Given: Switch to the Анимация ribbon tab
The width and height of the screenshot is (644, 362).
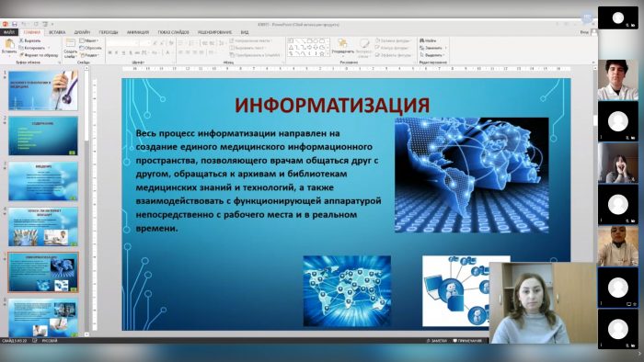Looking at the screenshot, I should pyautogui.click(x=138, y=32).
